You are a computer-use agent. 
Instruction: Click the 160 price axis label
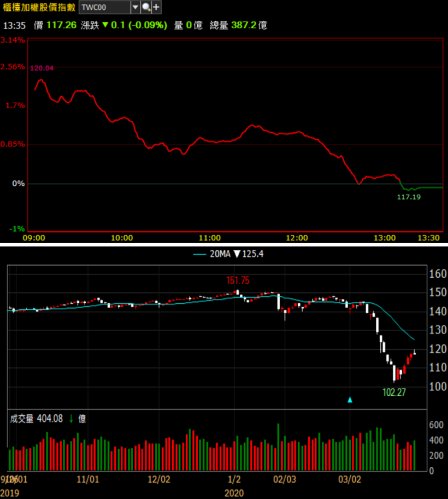tap(438, 274)
